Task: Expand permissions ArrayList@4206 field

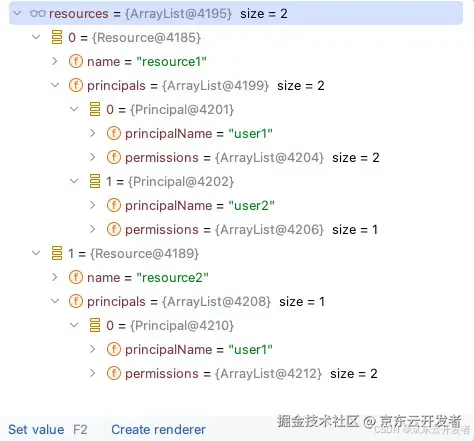Action: click(93, 229)
